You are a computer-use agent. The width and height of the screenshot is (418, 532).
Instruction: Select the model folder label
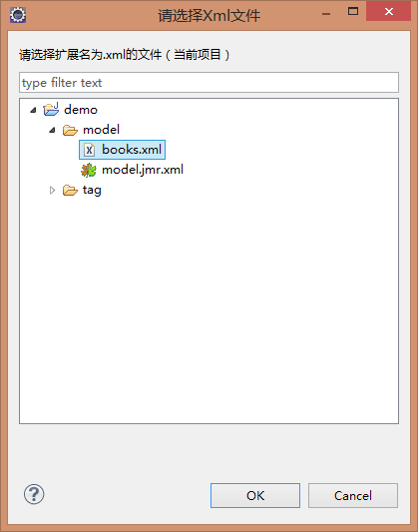point(102,130)
